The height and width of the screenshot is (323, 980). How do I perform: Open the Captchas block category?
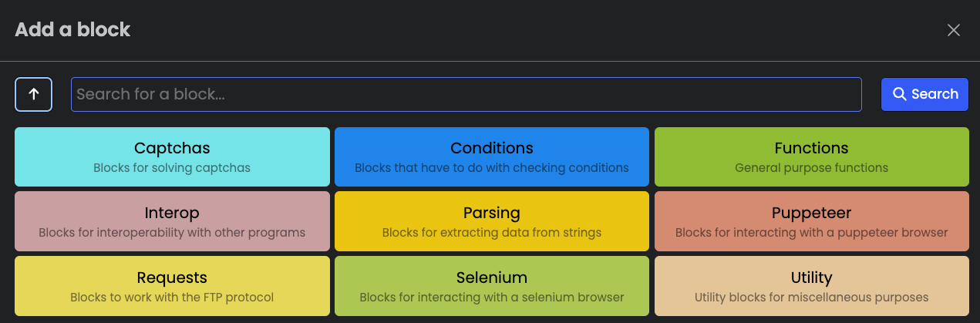pos(172,156)
